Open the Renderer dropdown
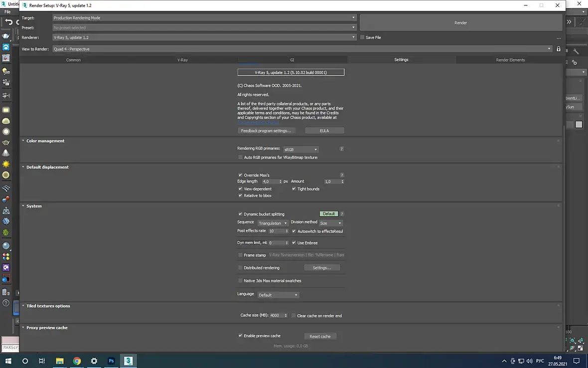The height and width of the screenshot is (368, 588). (204, 37)
